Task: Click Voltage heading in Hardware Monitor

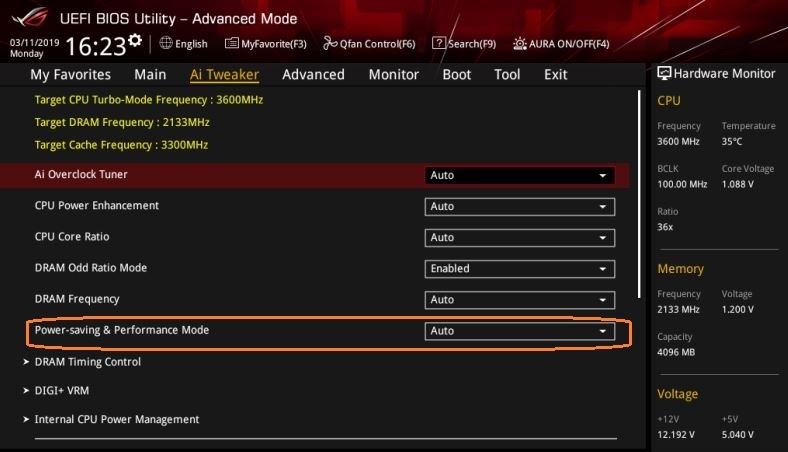Action: 677,394
